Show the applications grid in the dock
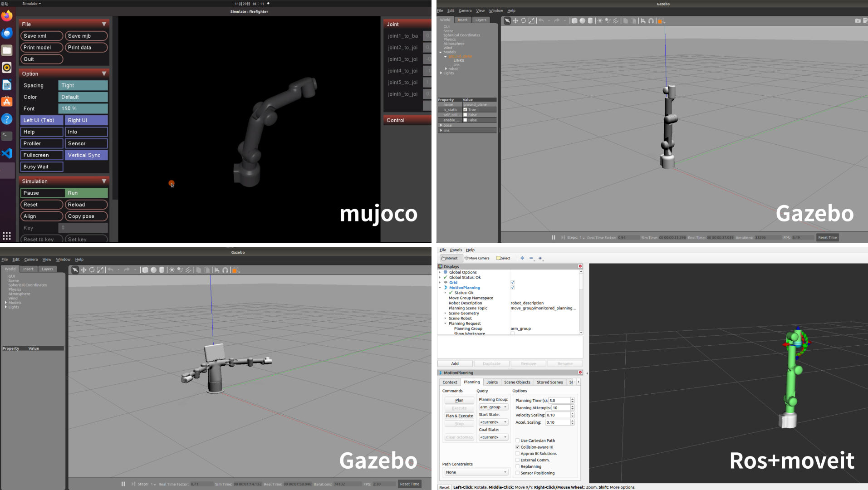The width and height of the screenshot is (868, 490). tap(7, 235)
